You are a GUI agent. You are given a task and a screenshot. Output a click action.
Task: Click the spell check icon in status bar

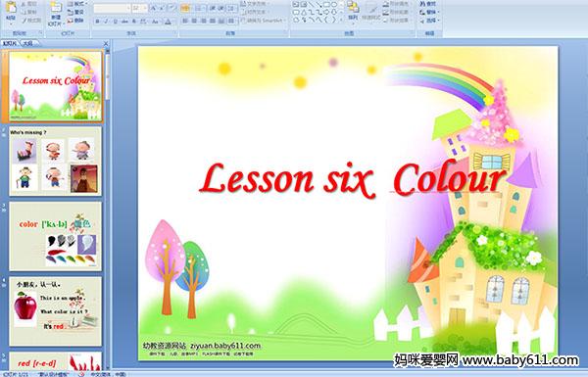pos(81,374)
